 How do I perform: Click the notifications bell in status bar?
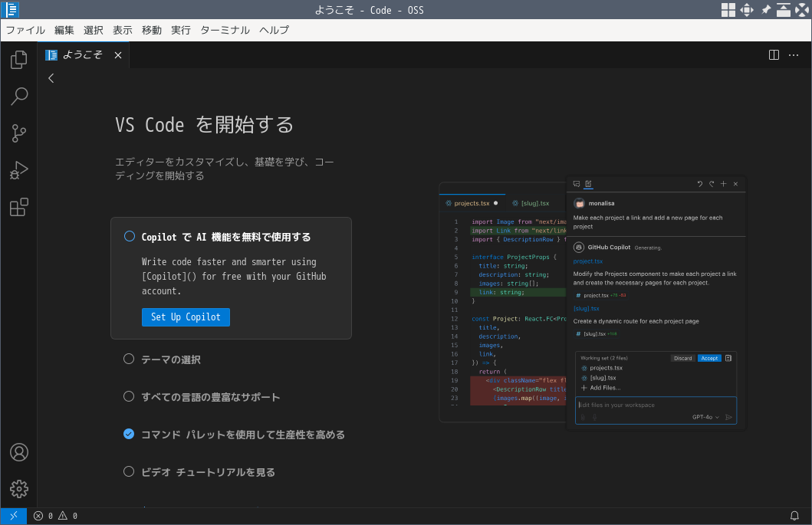[x=794, y=516]
